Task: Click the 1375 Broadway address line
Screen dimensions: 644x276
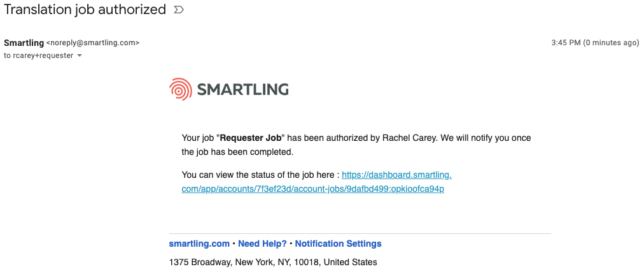Action: [273, 262]
